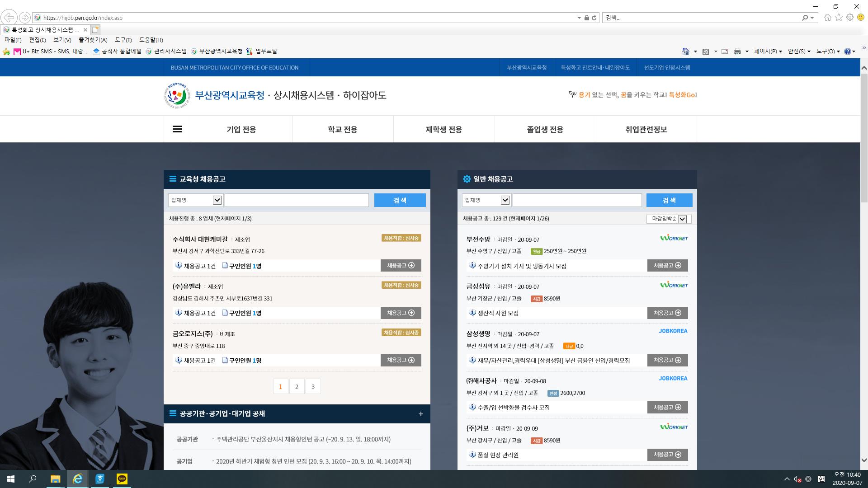Open the 기업 전용 menu tab

click(241, 129)
